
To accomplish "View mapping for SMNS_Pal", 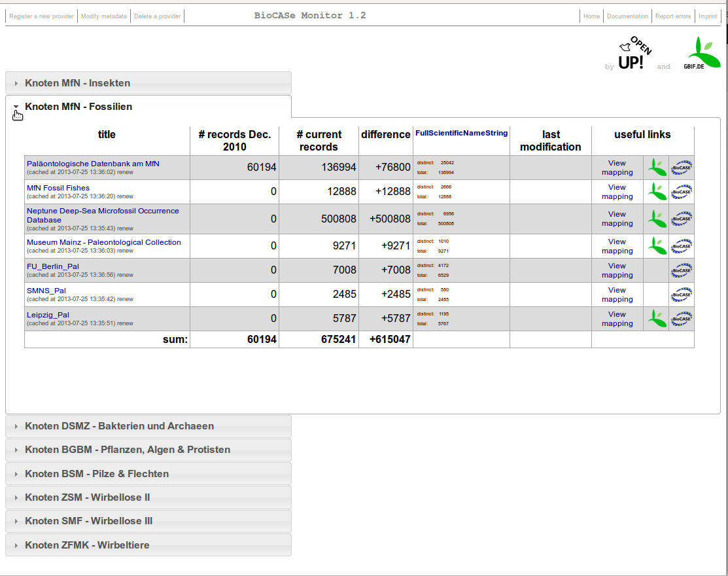I will tap(617, 295).
